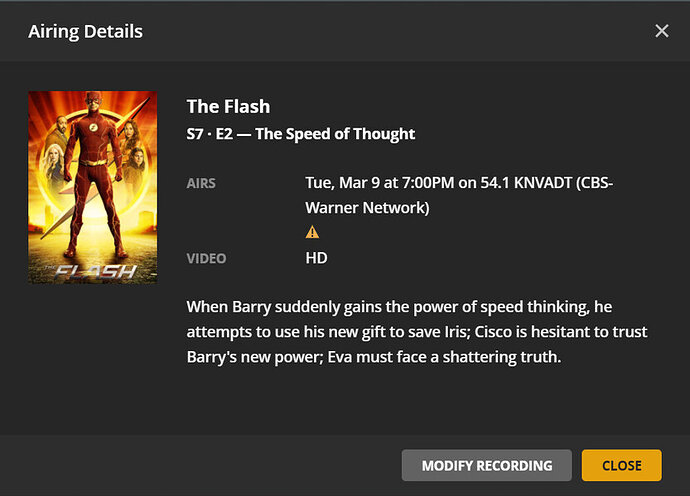Click the Warner Network channel text line

(x=367, y=208)
